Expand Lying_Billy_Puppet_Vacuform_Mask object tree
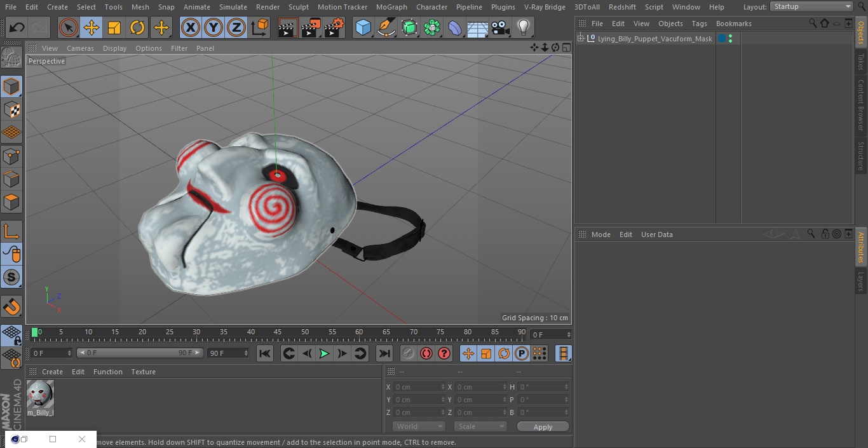The image size is (868, 448). 580,39
